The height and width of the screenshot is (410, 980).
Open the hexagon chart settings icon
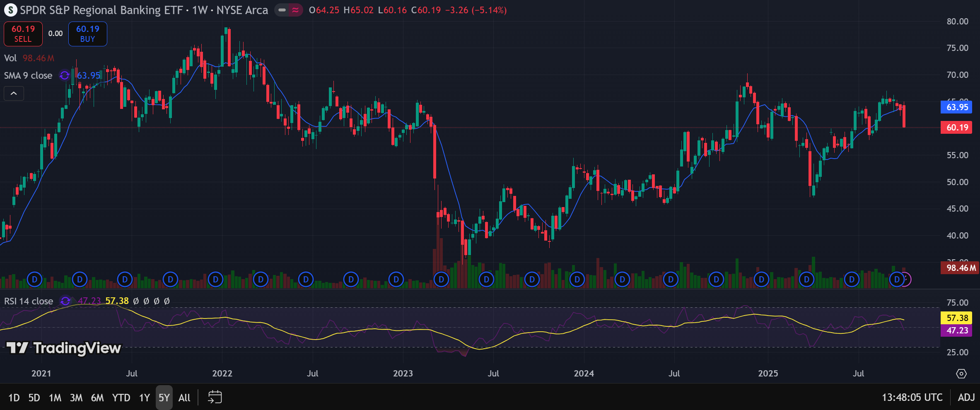click(961, 374)
